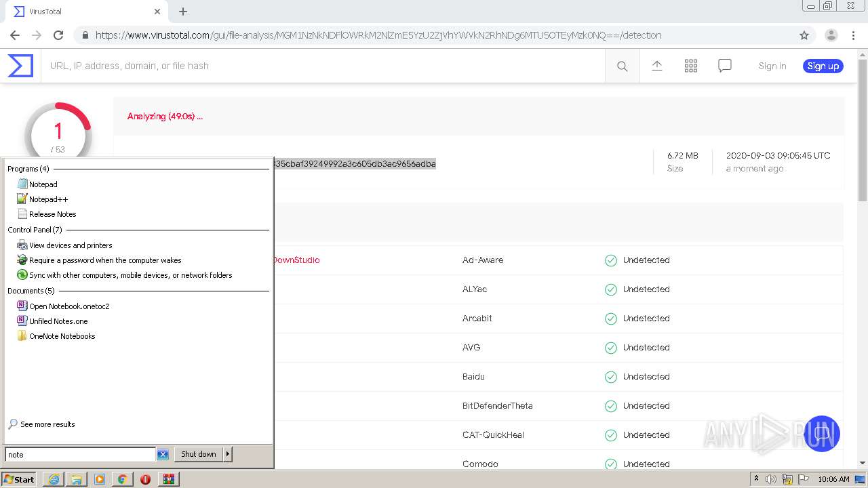
Task: Click the ALYac engine name
Action: pos(475,289)
